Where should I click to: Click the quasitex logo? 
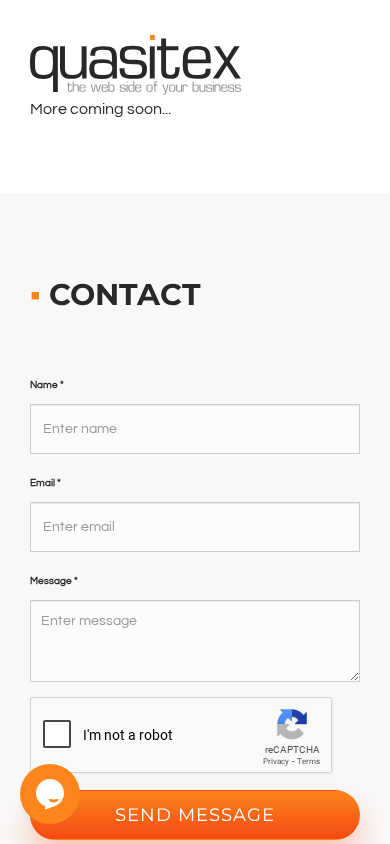[x=136, y=64]
